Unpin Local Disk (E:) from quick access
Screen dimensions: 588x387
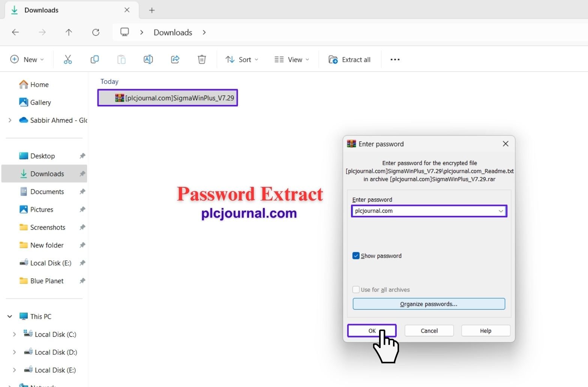click(x=82, y=263)
